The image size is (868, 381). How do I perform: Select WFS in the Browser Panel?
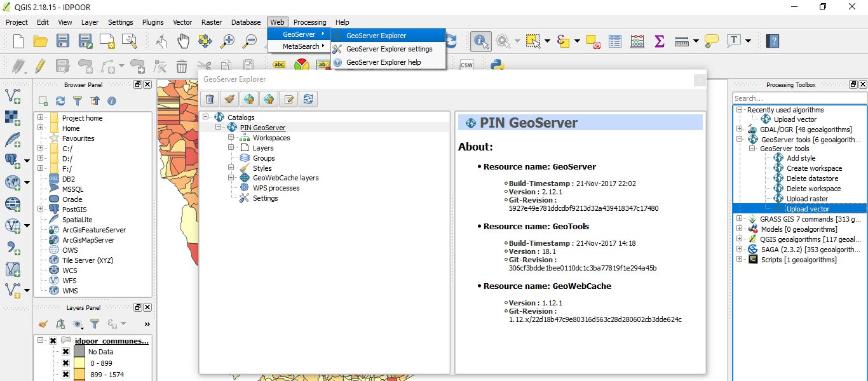click(x=69, y=281)
